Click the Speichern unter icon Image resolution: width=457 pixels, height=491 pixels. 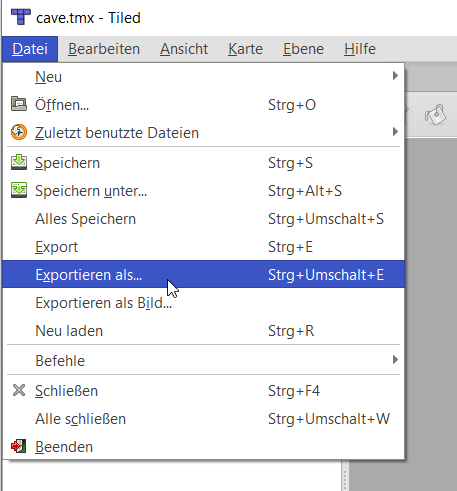coord(19,190)
